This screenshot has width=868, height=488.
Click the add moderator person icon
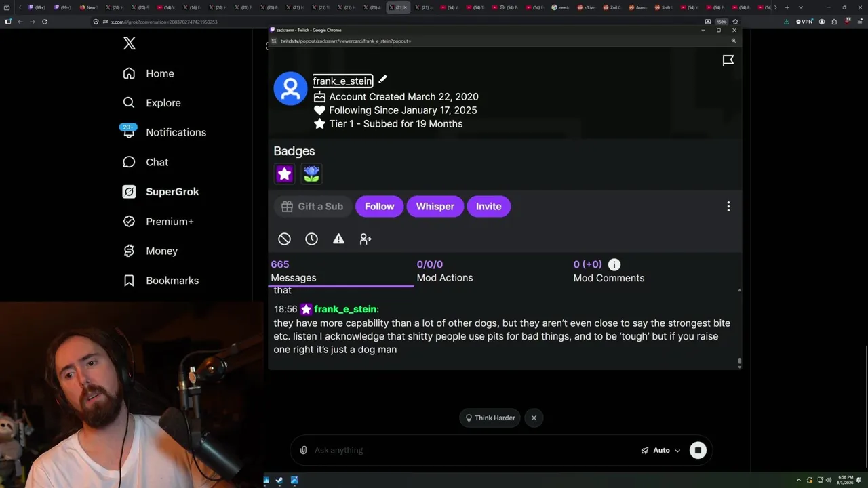(x=366, y=239)
